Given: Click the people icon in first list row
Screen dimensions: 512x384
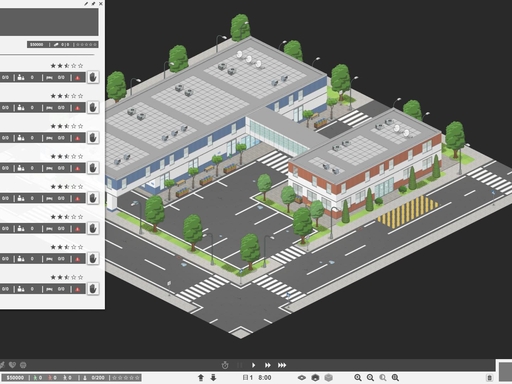Looking at the screenshot, I should (x=21, y=78).
